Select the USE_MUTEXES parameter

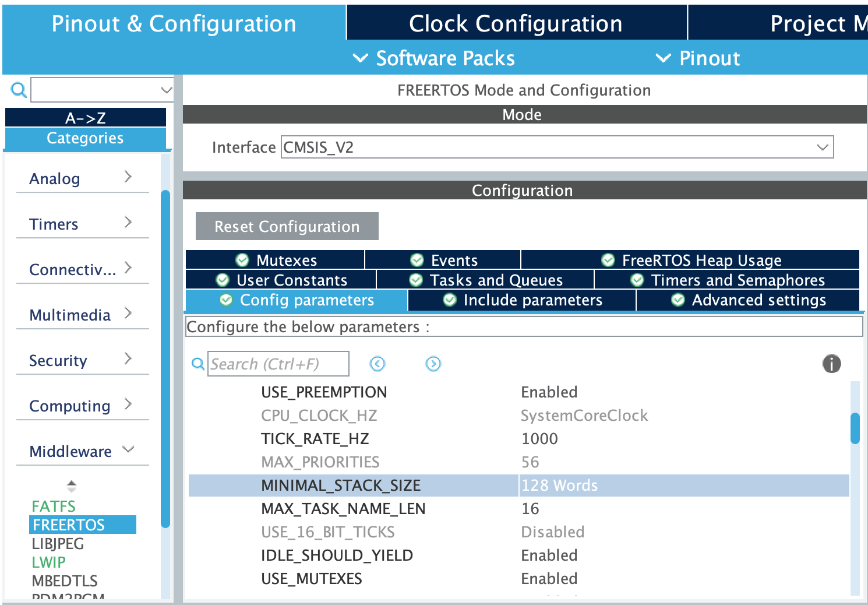[312, 578]
